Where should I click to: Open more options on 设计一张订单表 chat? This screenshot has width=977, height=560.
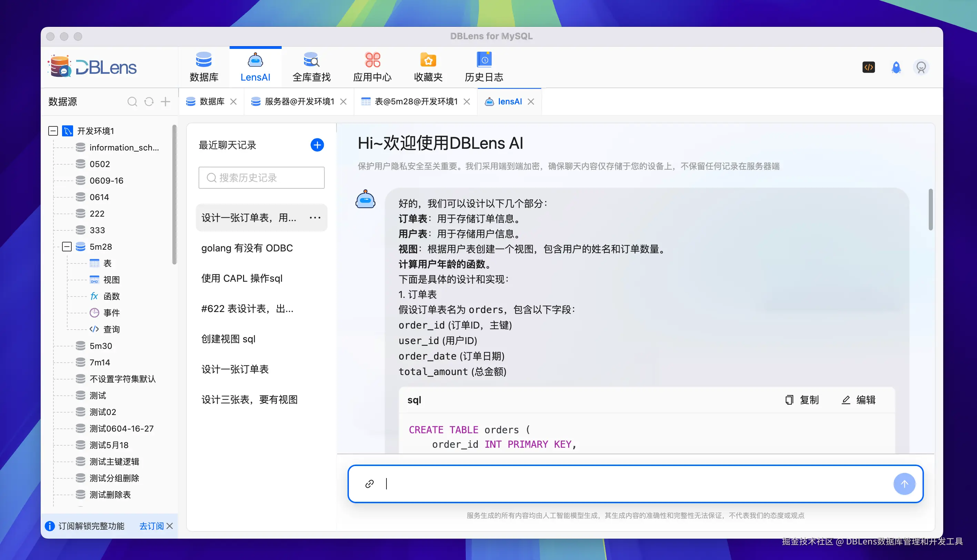point(315,218)
